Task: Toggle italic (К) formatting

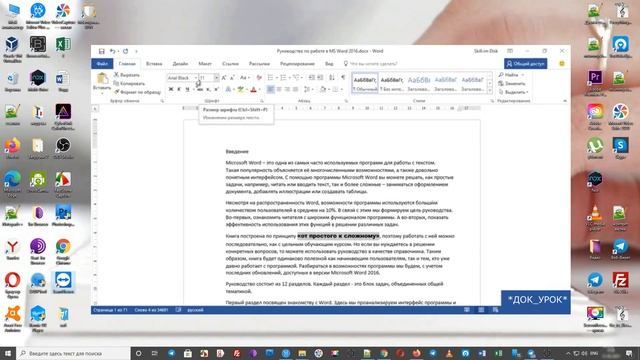Action: pos(179,89)
